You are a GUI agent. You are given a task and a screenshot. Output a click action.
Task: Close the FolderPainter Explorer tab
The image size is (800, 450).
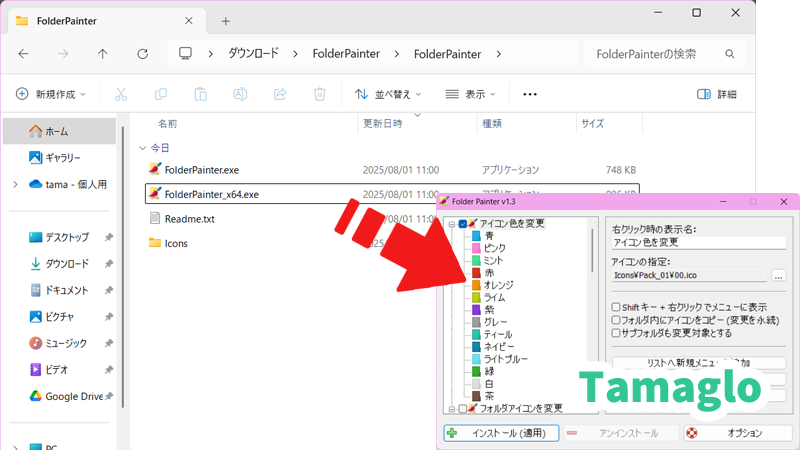(x=189, y=20)
